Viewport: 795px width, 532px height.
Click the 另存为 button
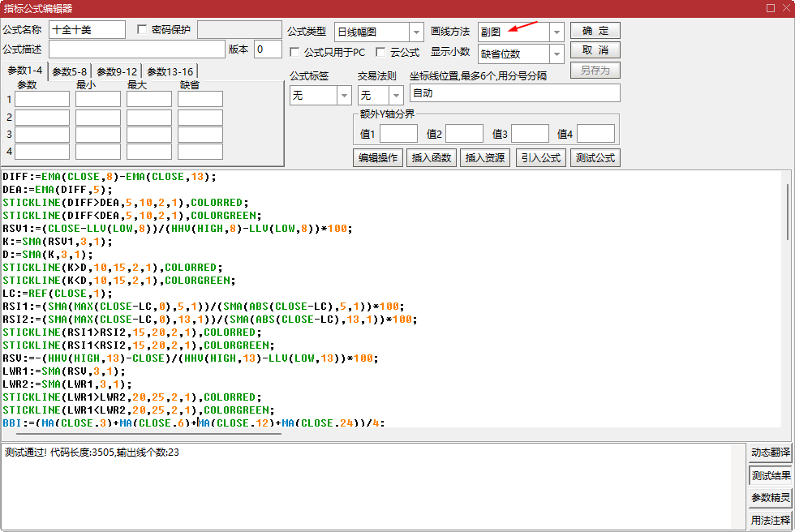coord(595,70)
